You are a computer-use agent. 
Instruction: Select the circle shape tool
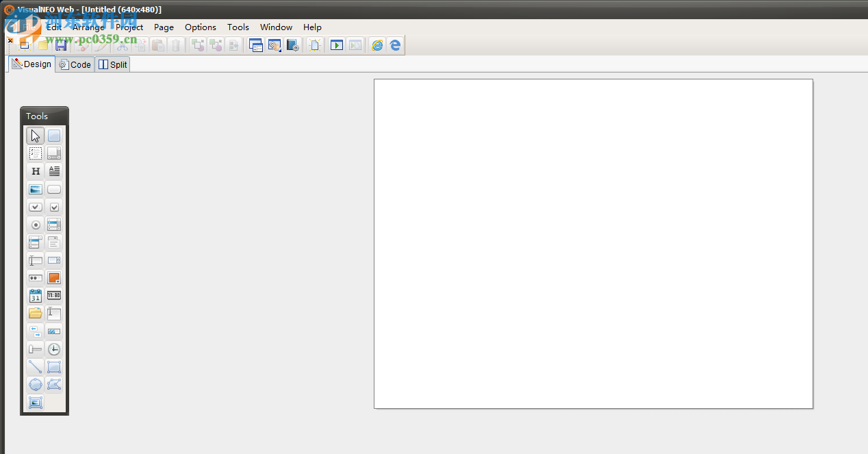point(36,385)
